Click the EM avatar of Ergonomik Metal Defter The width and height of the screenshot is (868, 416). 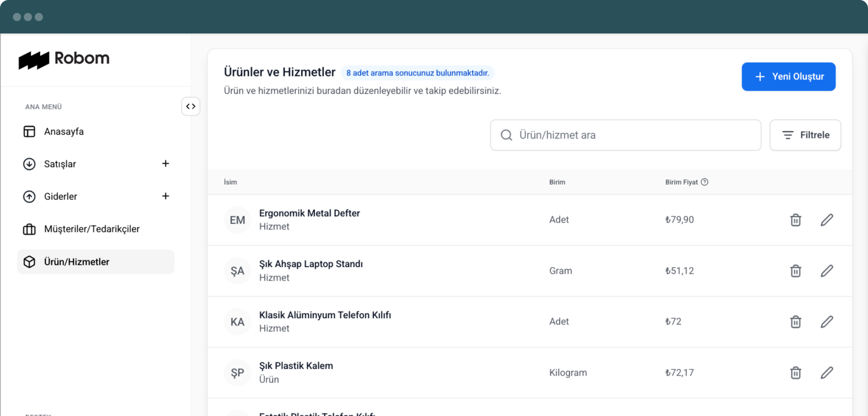point(237,220)
